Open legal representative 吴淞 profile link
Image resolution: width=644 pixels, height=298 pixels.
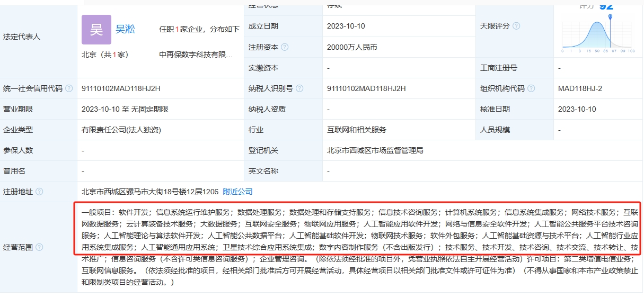click(x=125, y=29)
